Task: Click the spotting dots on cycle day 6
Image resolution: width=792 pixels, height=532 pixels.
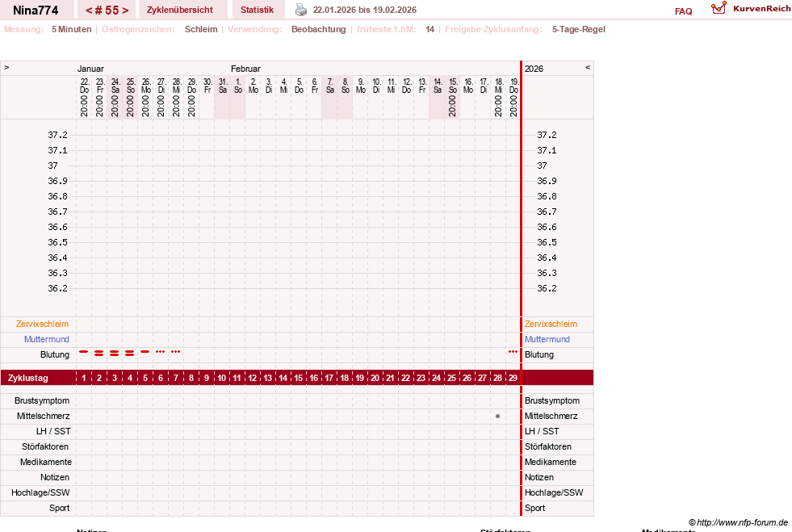Action: (160, 351)
